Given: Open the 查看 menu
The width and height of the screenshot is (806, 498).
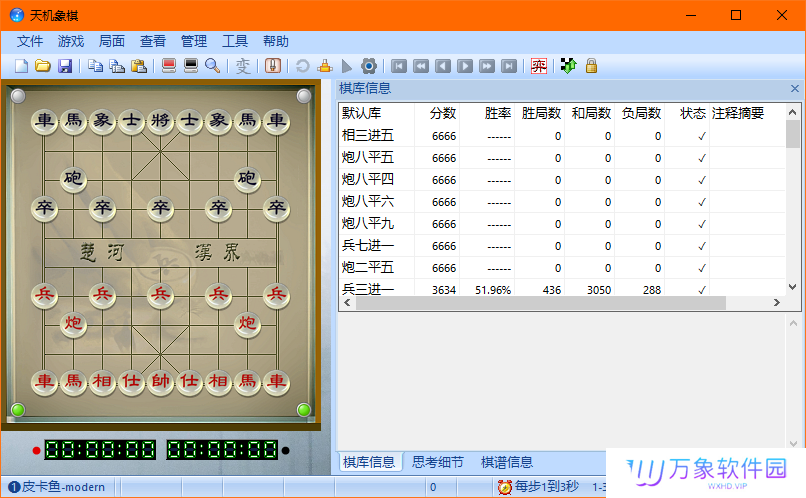Looking at the screenshot, I should click(153, 41).
